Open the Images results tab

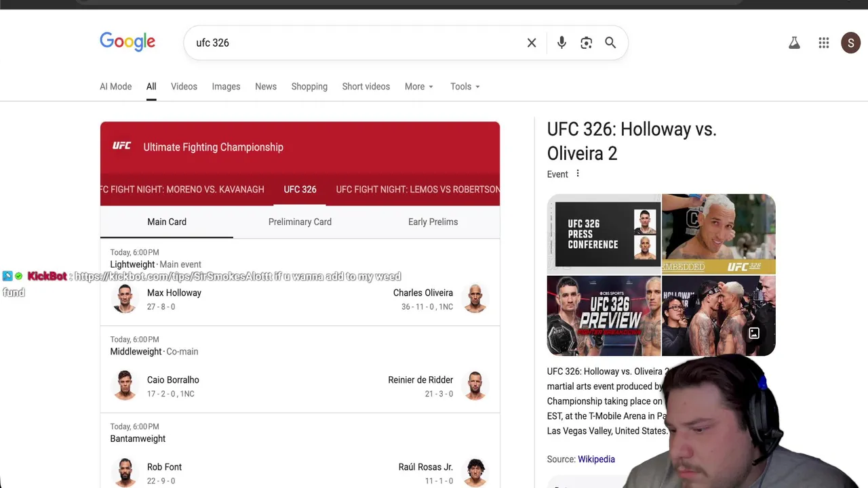point(226,87)
